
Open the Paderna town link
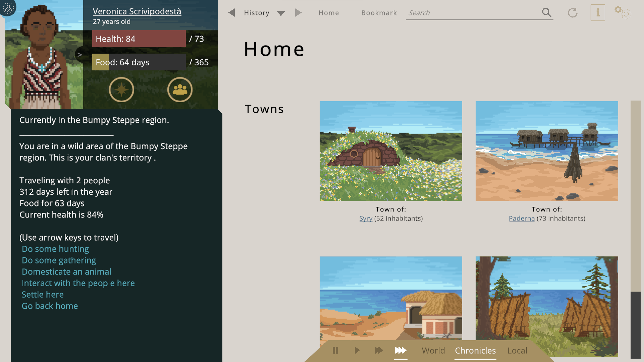click(x=522, y=219)
